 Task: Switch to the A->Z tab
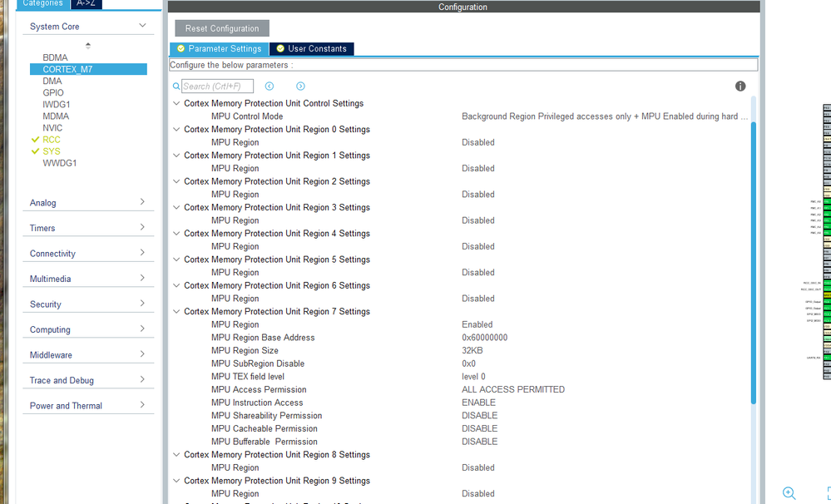pyautogui.click(x=86, y=3)
